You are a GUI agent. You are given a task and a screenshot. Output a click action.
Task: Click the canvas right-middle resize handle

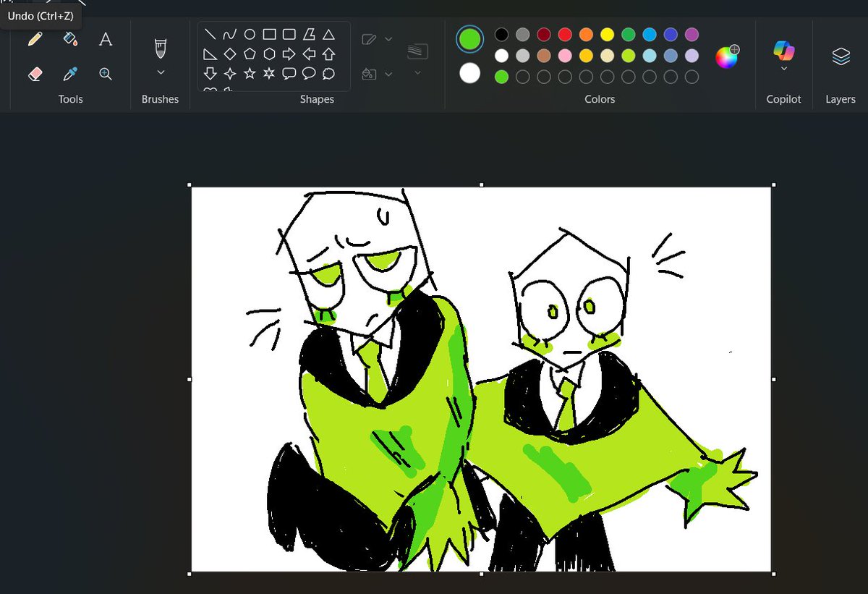(x=773, y=379)
